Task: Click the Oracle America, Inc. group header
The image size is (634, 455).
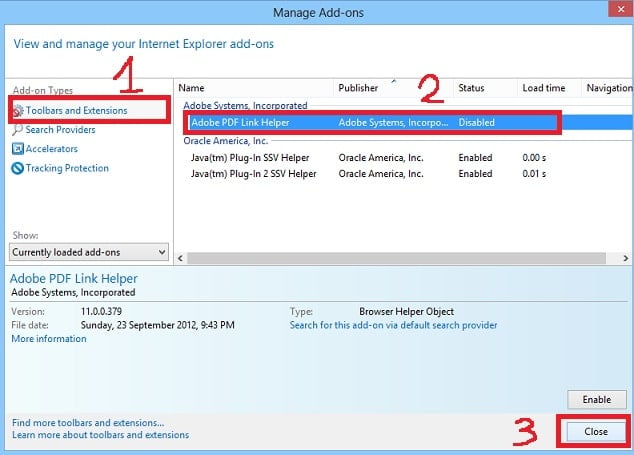Action: 226,141
